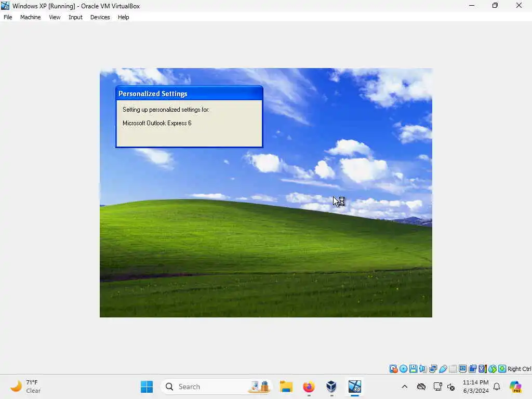The image size is (532, 399).
Task: Click the shared folders status icon
Action: 453,369
